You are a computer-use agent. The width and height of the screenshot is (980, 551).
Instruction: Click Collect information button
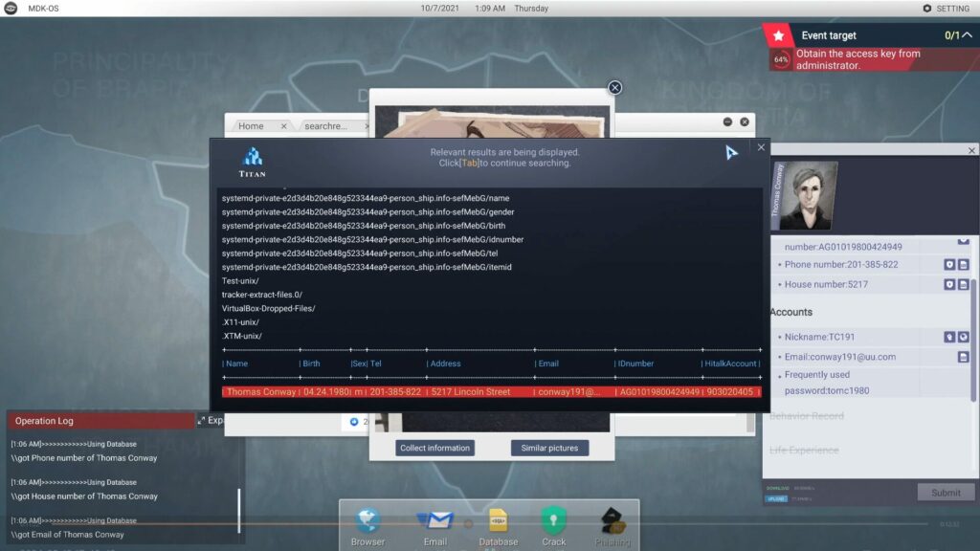(x=434, y=448)
